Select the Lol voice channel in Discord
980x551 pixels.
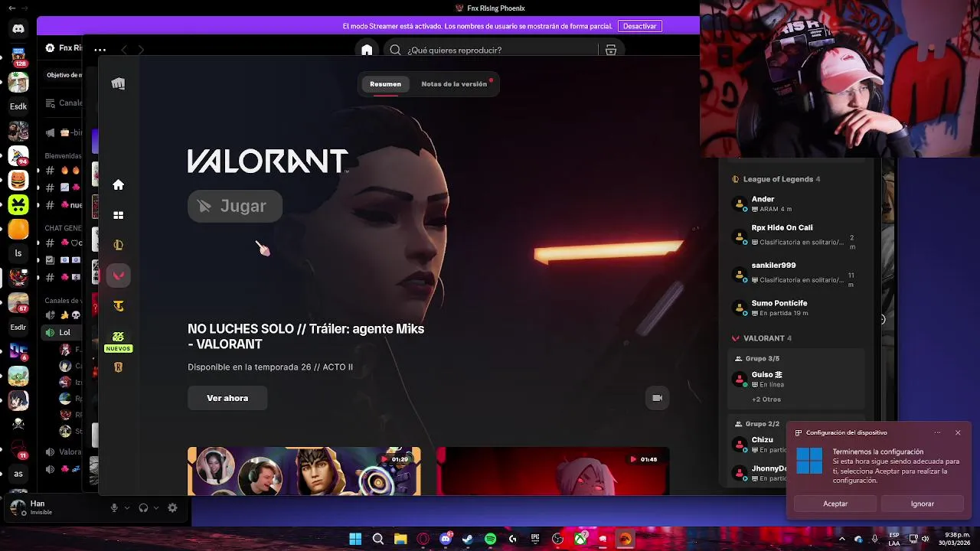point(63,332)
